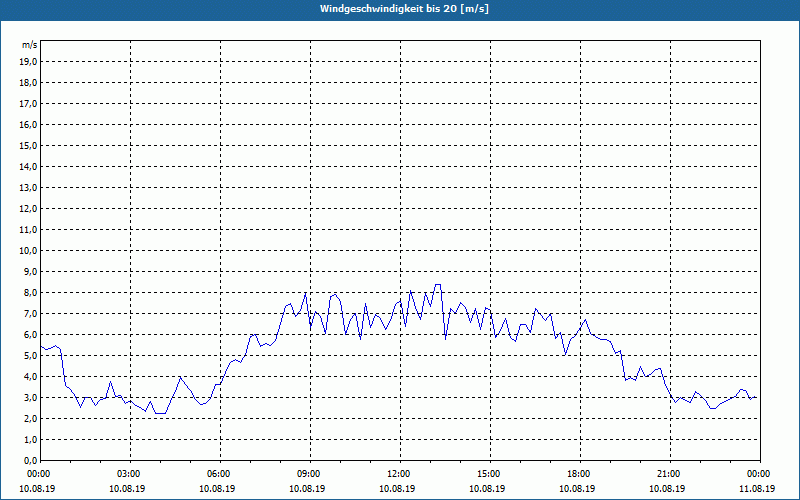Click the 0,0 y-axis label
800x500 pixels.
tap(30, 460)
